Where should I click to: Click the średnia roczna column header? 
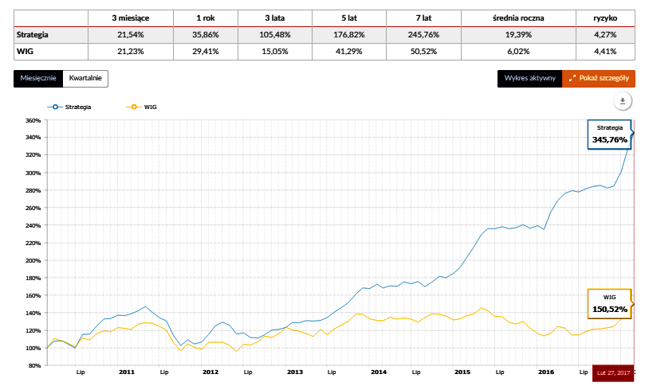pyautogui.click(x=518, y=18)
